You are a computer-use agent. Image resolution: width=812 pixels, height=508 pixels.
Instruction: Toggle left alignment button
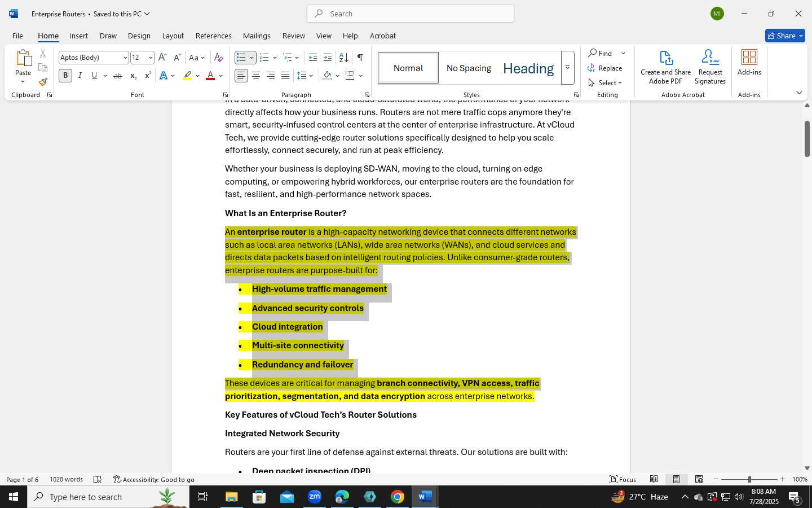(x=241, y=76)
